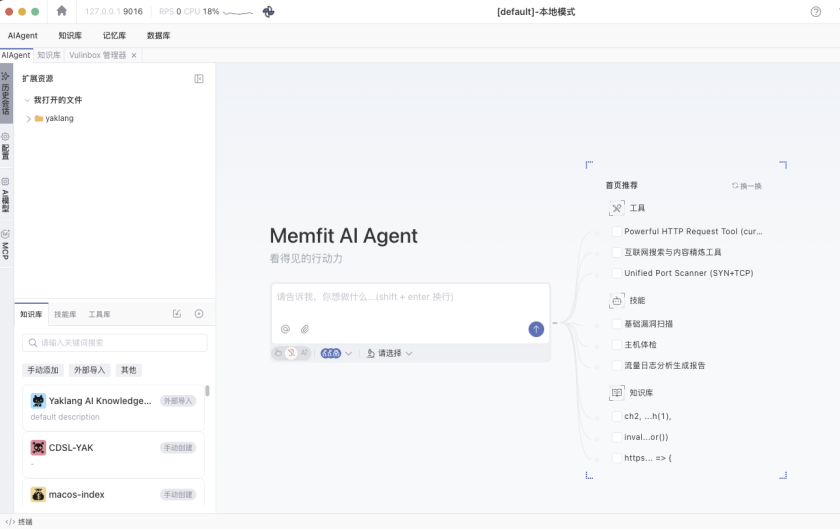Open the 历史会话 sidebar panel

6,93
